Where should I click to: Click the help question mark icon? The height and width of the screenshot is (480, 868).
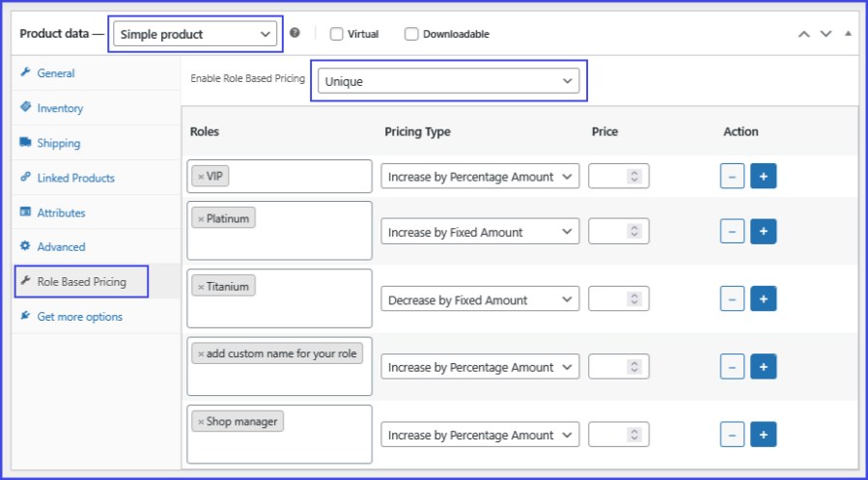[x=294, y=33]
